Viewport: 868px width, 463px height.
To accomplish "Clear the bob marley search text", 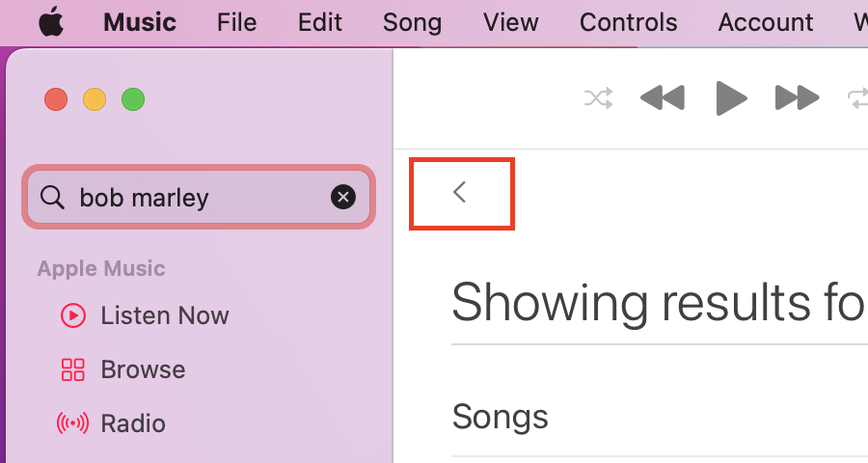I will tap(343, 197).
